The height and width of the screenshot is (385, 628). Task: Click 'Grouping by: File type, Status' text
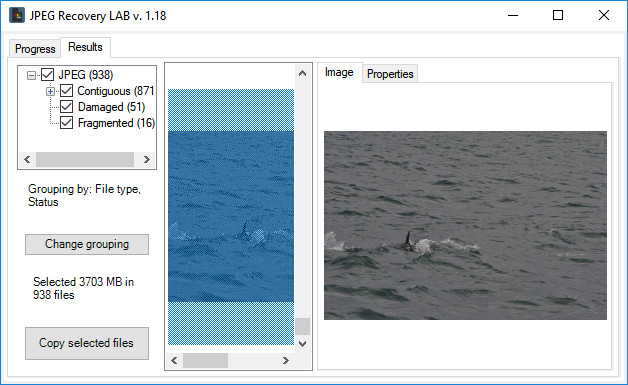(84, 196)
